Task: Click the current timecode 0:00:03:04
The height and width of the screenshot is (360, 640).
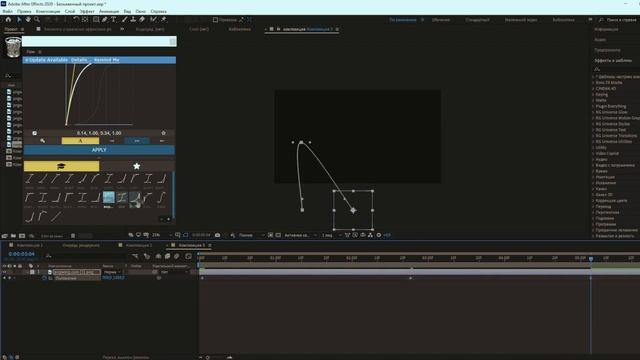Action: [22, 254]
